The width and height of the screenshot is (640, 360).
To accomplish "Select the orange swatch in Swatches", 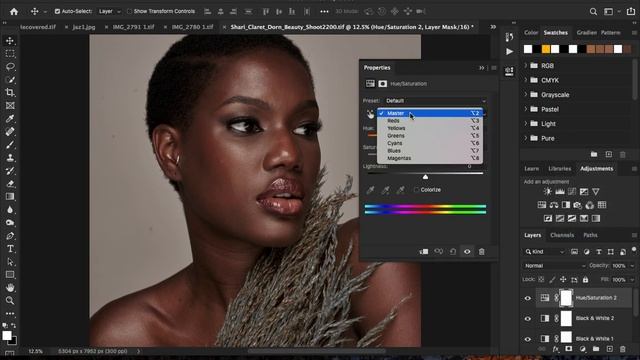I will click(546, 49).
